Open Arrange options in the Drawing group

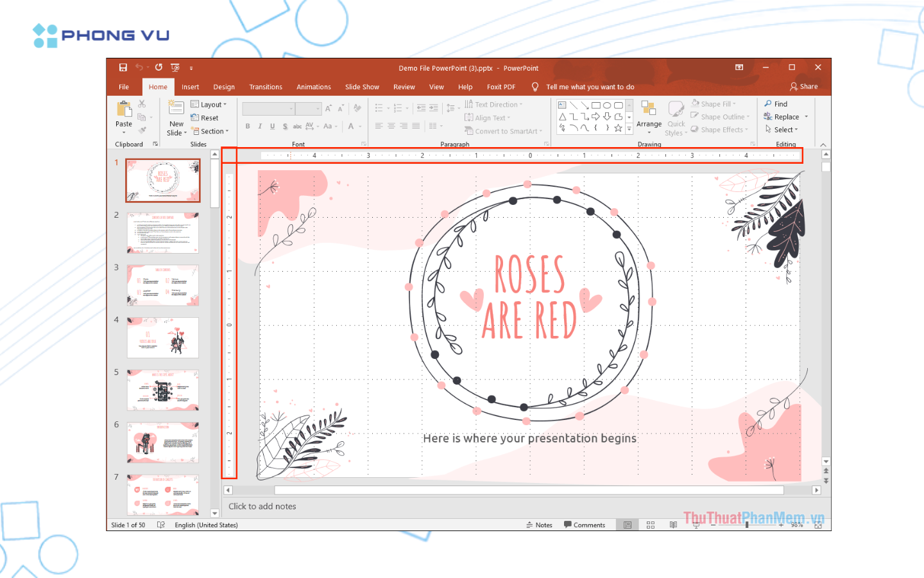pyautogui.click(x=649, y=116)
